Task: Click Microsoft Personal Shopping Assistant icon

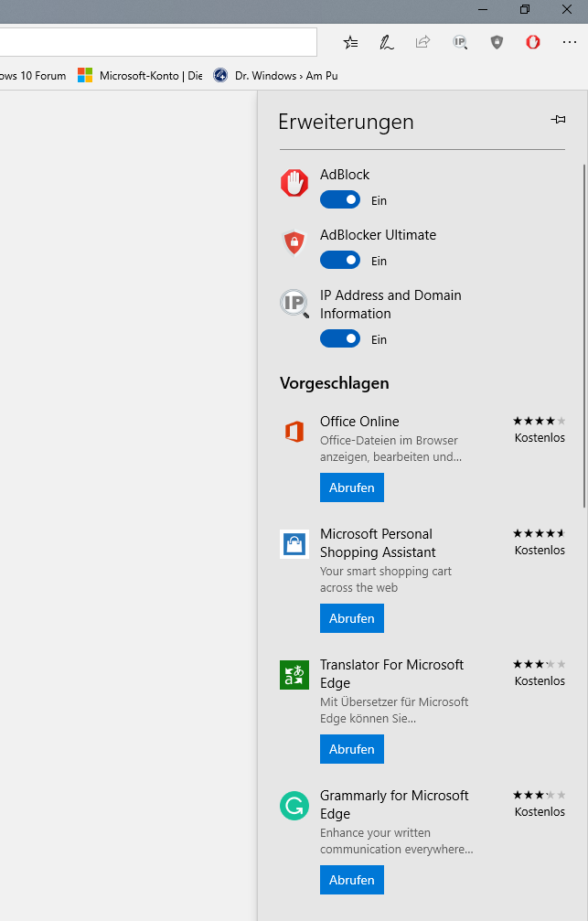Action: coord(294,544)
